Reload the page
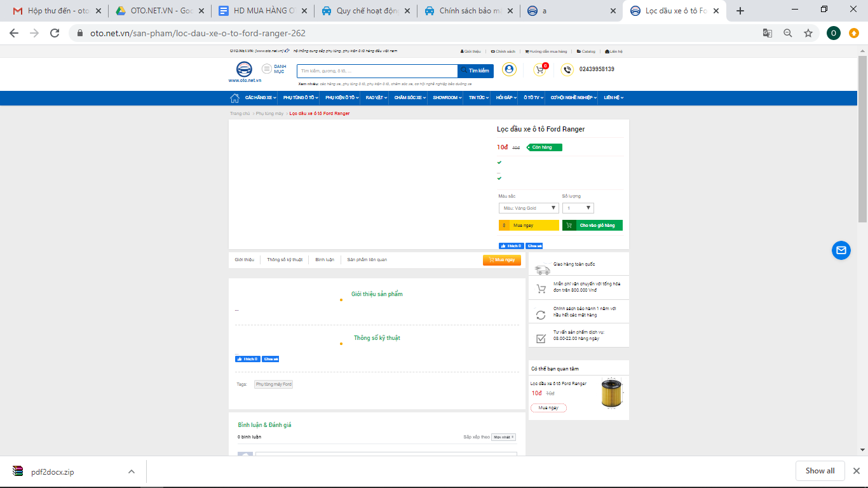868x488 pixels. click(x=55, y=33)
